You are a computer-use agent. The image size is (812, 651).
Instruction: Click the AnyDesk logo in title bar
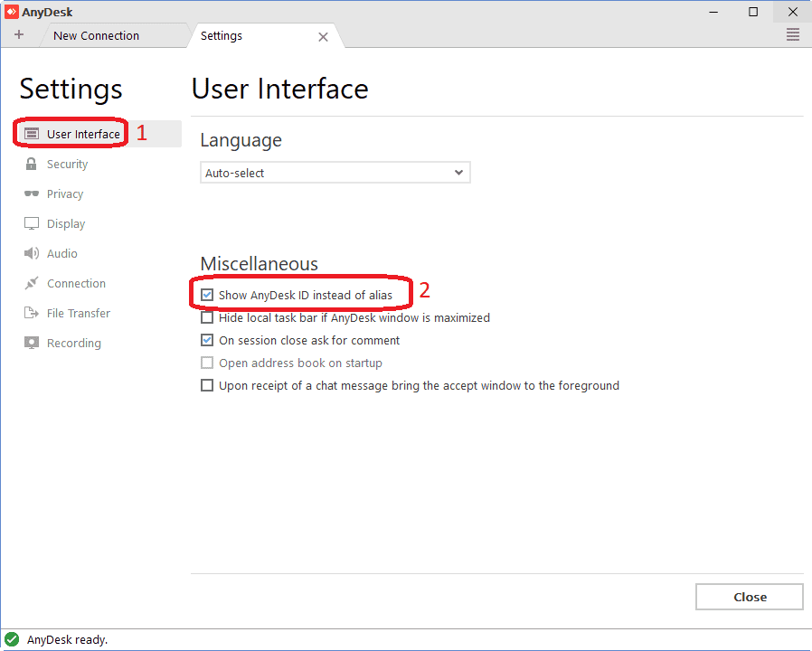coord(12,12)
